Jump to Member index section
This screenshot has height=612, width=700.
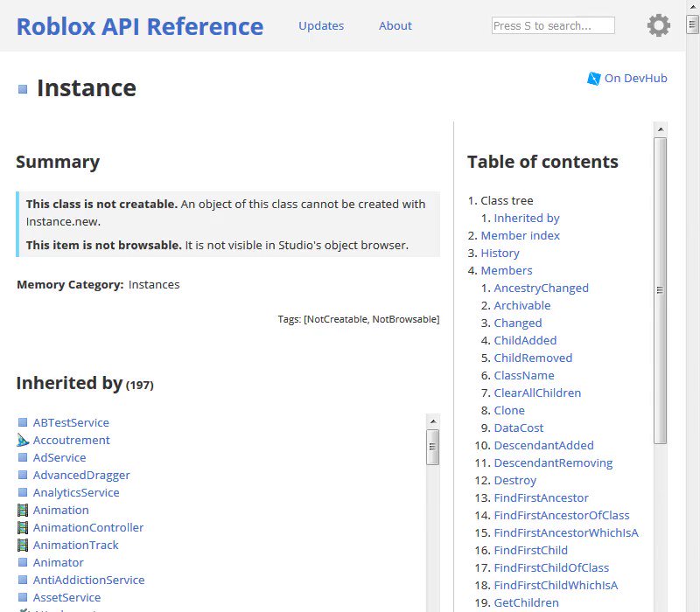click(x=520, y=235)
